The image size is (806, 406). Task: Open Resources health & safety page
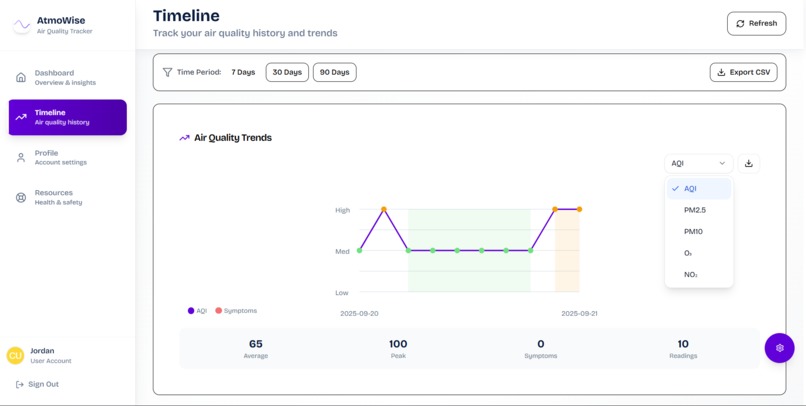67,197
